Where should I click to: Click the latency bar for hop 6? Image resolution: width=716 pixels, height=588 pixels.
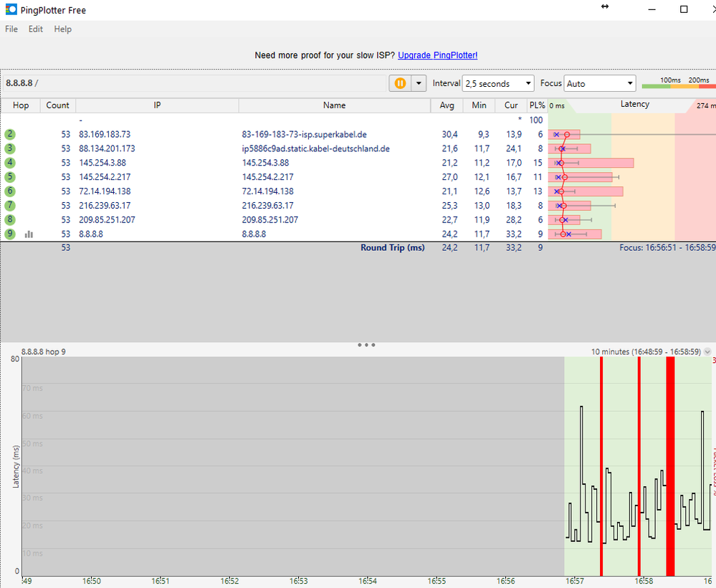point(586,191)
